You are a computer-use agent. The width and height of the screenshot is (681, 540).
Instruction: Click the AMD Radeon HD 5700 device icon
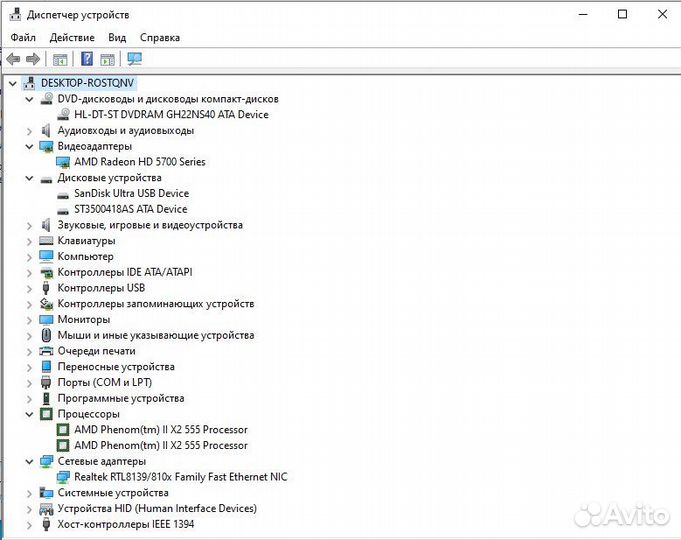[63, 162]
